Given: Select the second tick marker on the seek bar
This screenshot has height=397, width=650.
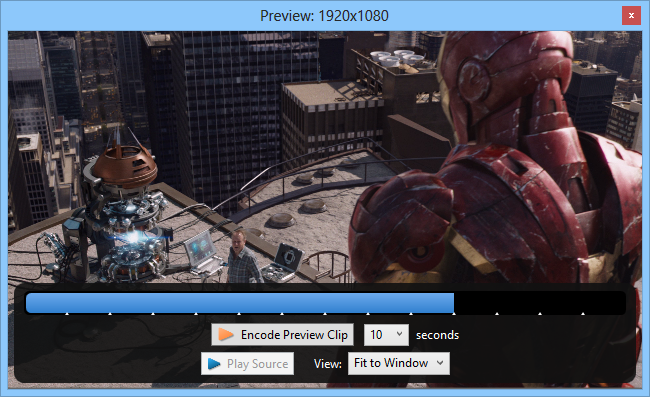Looking at the screenshot, I should 110,314.
